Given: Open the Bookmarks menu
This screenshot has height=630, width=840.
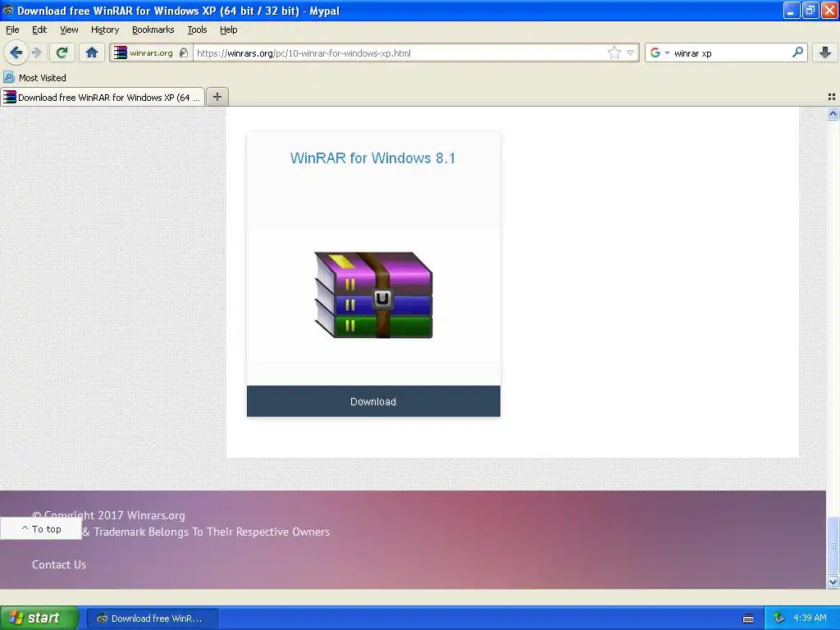Looking at the screenshot, I should pos(153,30).
